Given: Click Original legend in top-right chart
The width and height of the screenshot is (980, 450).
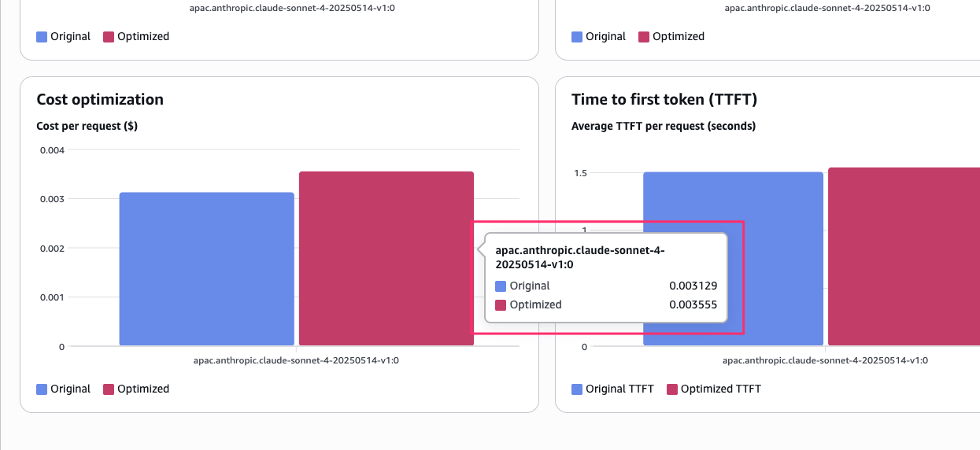Looking at the screenshot, I should coord(599,36).
